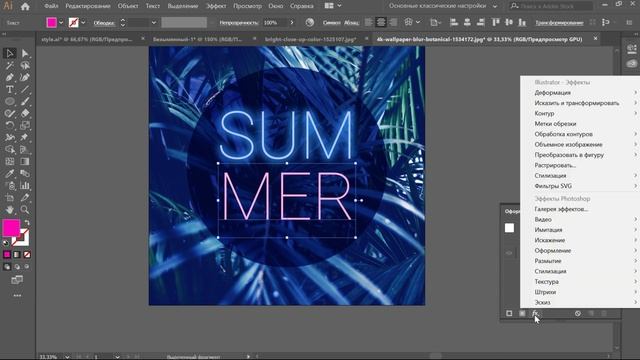Click large magenta Fill box in toolbar
Screen dimensions: 640x360
tap(11, 228)
